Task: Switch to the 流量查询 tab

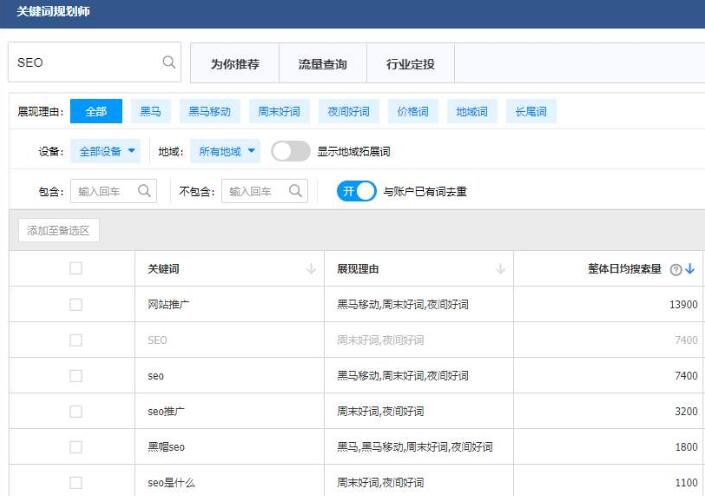Action: 322,64
